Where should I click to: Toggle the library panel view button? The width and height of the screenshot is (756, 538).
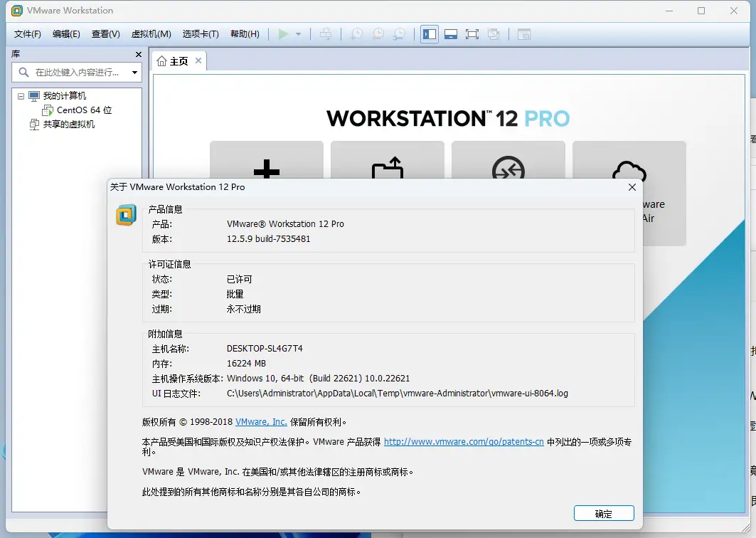click(x=429, y=34)
